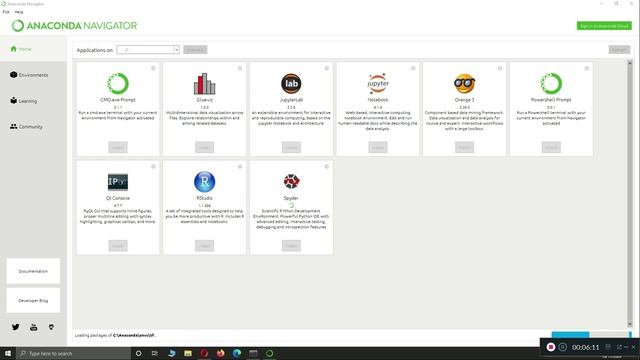Click the button under Glueviz
Image resolution: width=640 pixels, height=360 pixels.
[x=204, y=147]
